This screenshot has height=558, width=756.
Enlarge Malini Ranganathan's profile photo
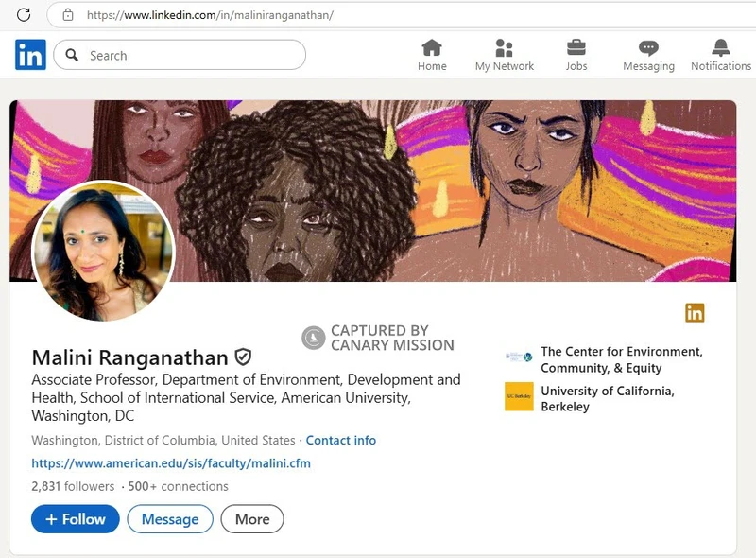pyautogui.click(x=103, y=251)
